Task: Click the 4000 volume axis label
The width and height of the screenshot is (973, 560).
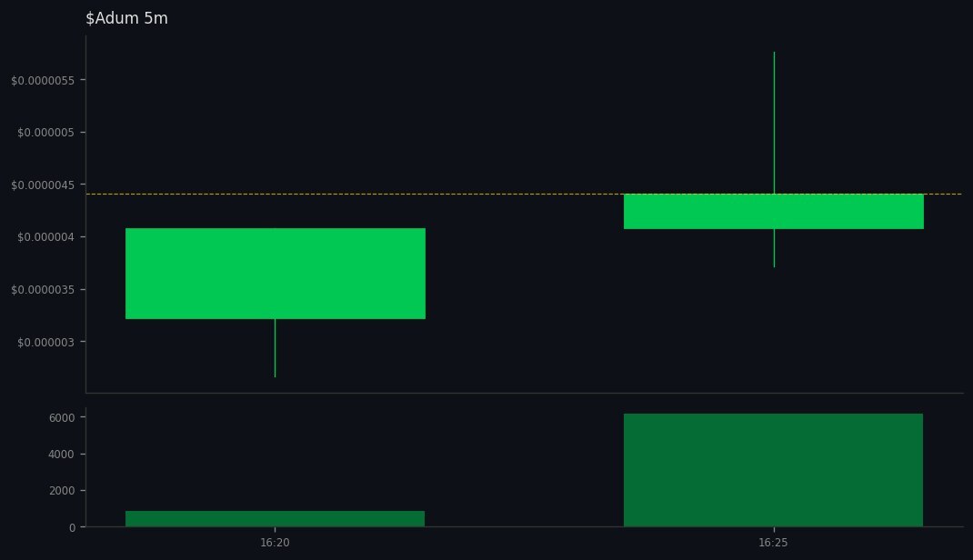Action: [62, 455]
